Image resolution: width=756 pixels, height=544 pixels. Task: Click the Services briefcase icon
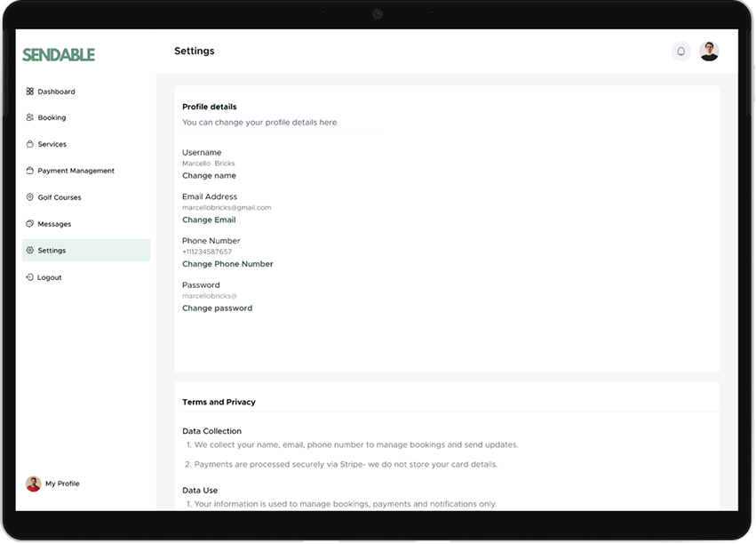coord(29,144)
